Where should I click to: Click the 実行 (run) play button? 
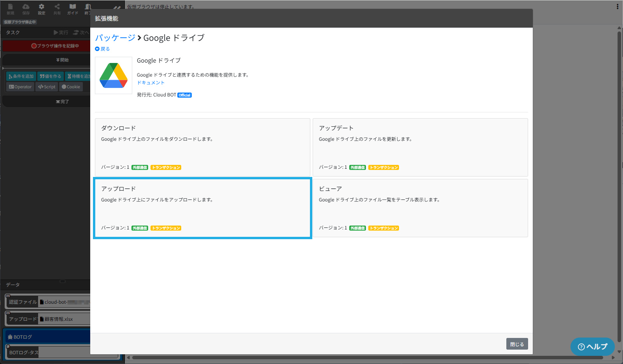coord(61,33)
